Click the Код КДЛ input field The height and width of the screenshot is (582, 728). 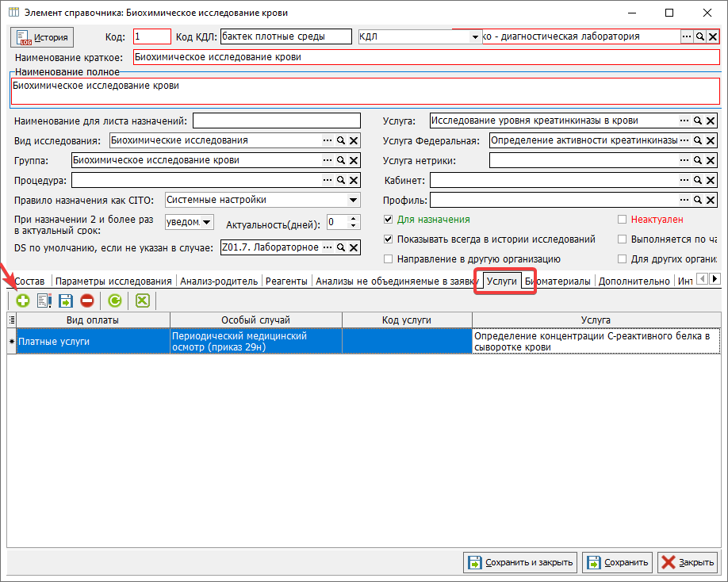286,36
